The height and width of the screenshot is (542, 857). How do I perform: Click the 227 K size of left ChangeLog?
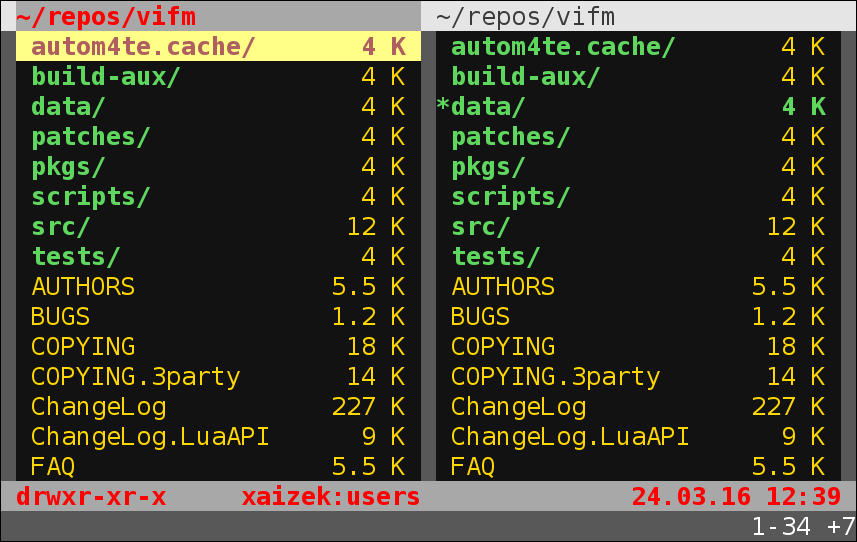tap(368, 406)
